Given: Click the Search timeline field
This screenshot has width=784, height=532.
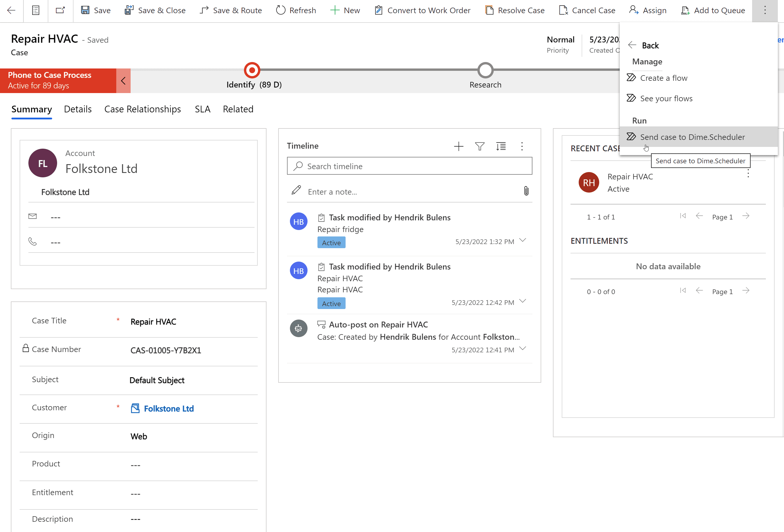Looking at the screenshot, I should click(x=409, y=166).
